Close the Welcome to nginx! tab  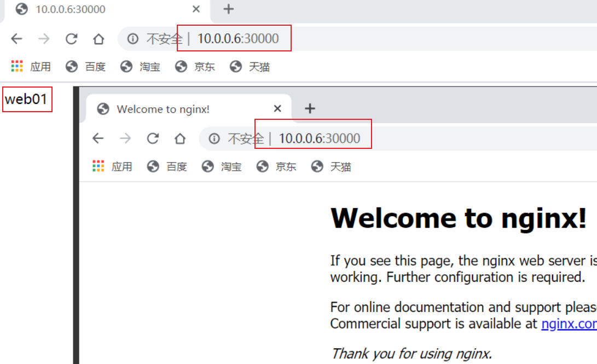click(277, 109)
